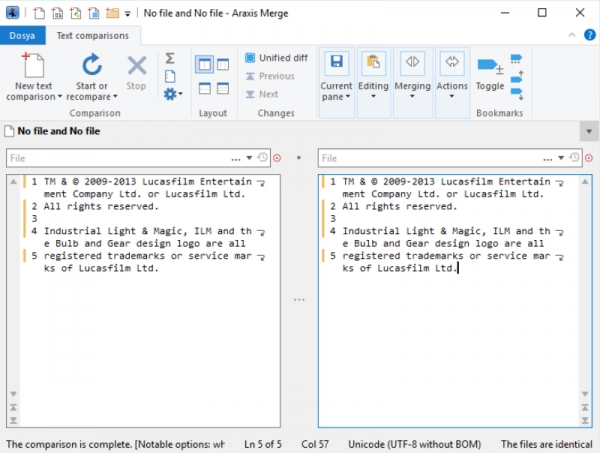
Task: Click the Sigma statistics icon in the ribbon
Action: coord(170,58)
